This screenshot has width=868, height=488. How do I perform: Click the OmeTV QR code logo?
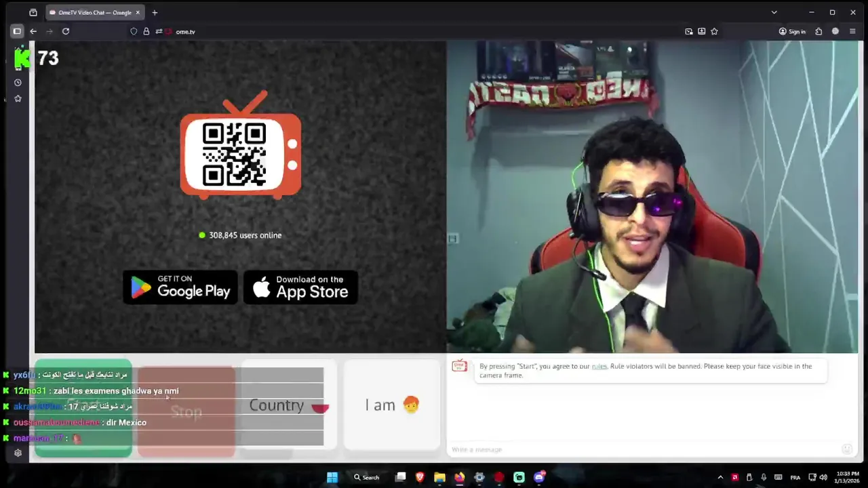(x=241, y=145)
